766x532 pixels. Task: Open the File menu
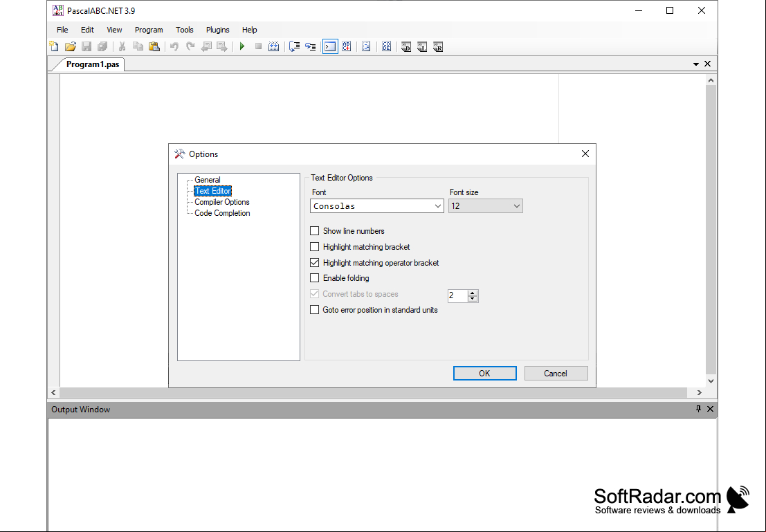[62, 30]
